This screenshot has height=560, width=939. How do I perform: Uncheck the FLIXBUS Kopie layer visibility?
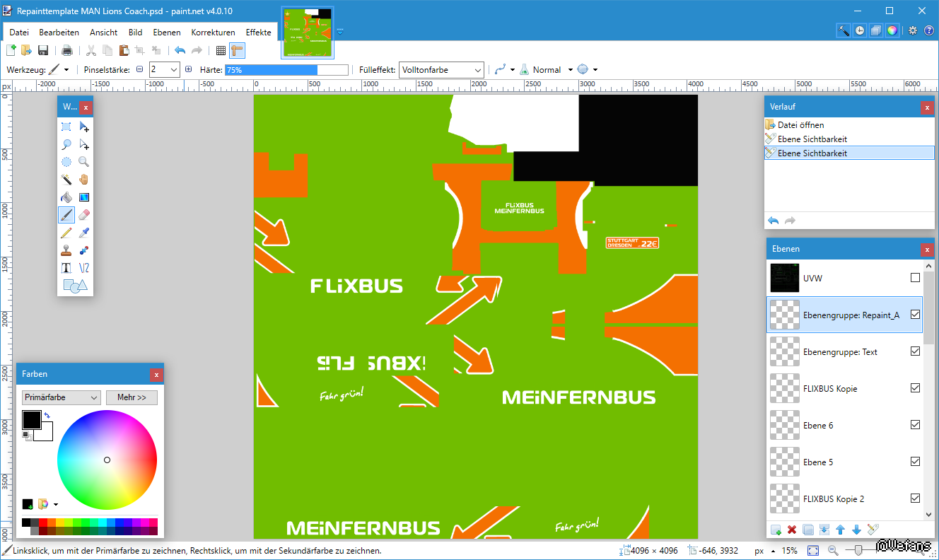(x=915, y=388)
